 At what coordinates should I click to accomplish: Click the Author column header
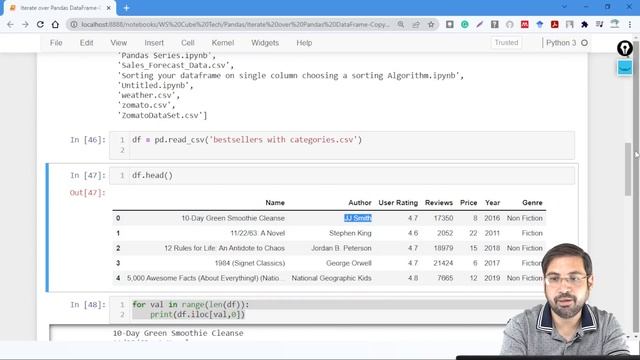360,203
